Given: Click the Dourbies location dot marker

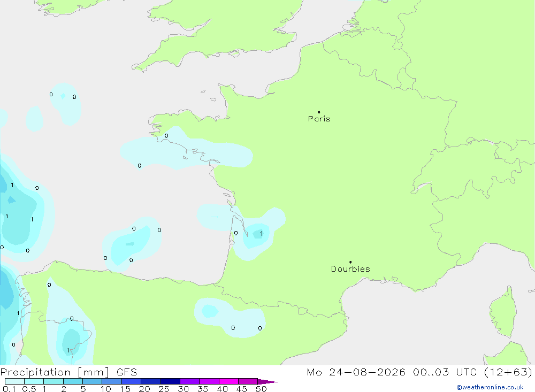Looking at the screenshot, I should 350,262.
